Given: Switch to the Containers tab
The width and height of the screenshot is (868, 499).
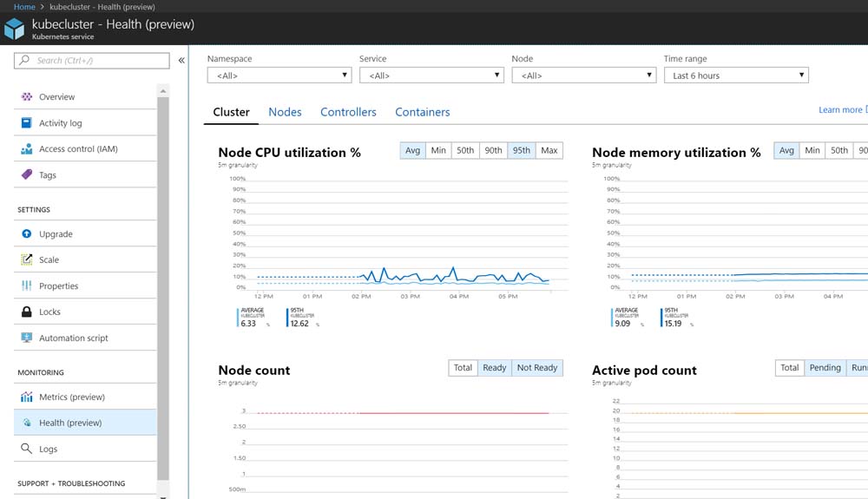Looking at the screenshot, I should click(x=422, y=112).
